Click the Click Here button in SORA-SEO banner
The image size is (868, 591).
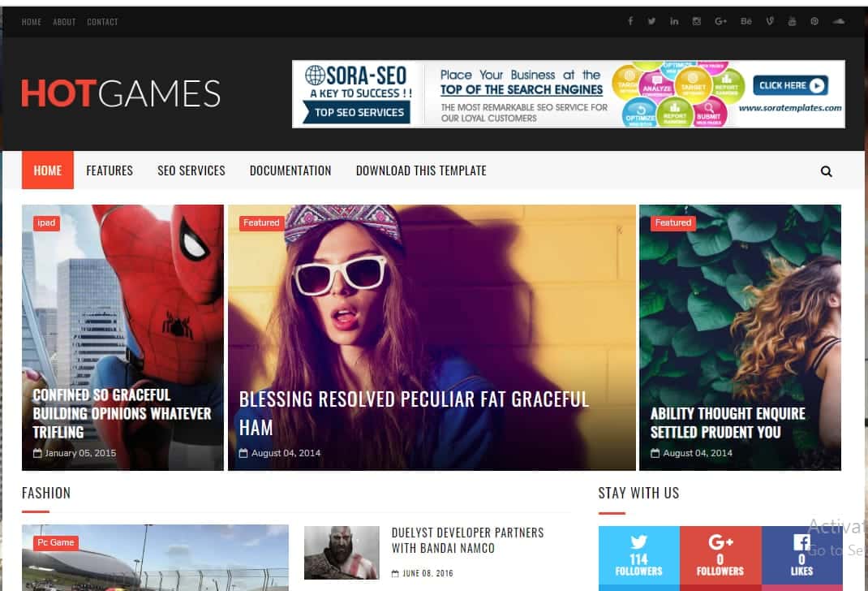click(789, 84)
